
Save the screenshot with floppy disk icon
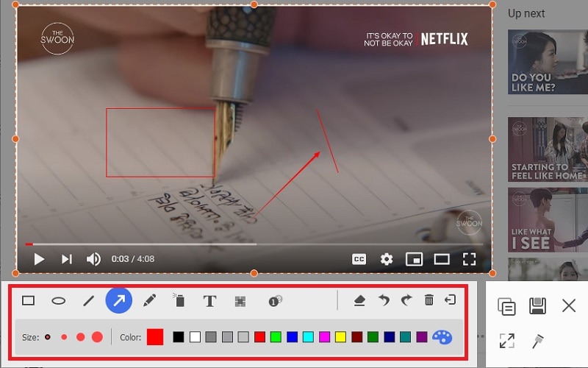point(537,305)
